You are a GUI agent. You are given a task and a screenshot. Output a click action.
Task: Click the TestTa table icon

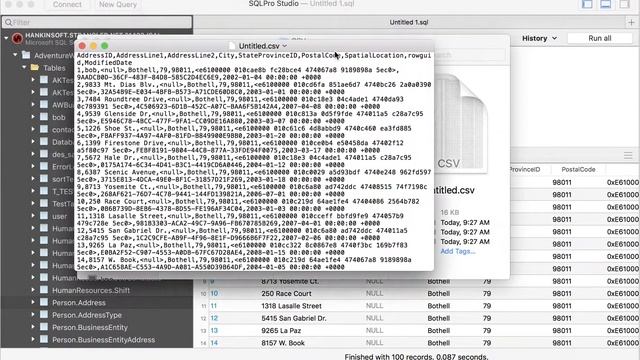click(44, 203)
